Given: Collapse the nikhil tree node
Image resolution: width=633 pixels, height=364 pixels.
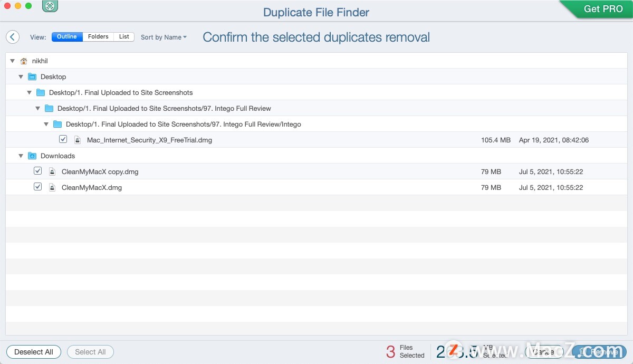Looking at the screenshot, I should coord(13,61).
